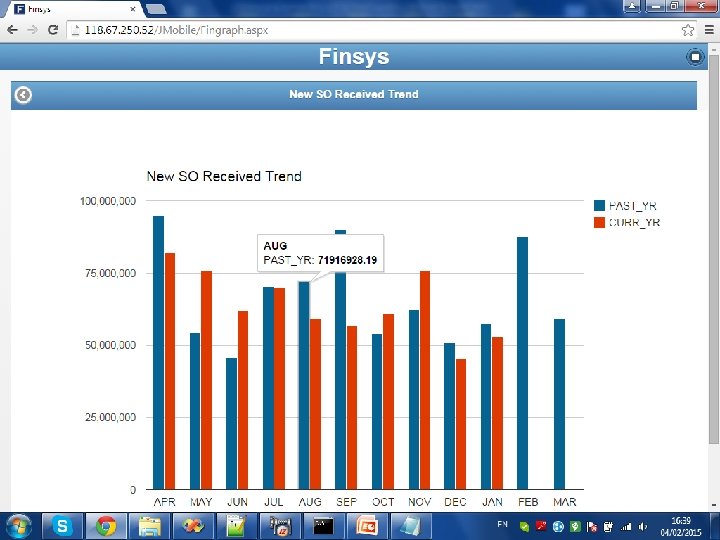Click the NOV current year orange bar
This screenshot has height=540, width=720.
tap(425, 380)
